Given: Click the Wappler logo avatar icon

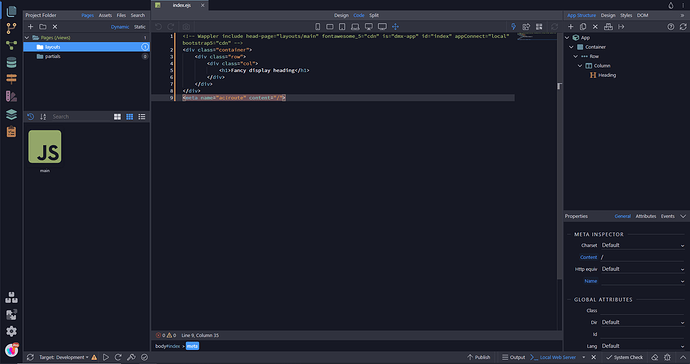Looking at the screenshot, I should [11, 350].
